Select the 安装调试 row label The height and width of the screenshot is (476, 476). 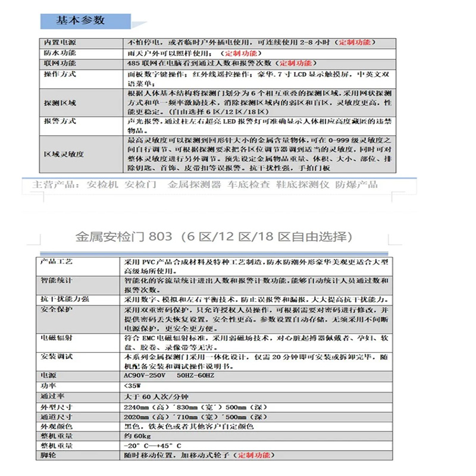tap(56, 357)
